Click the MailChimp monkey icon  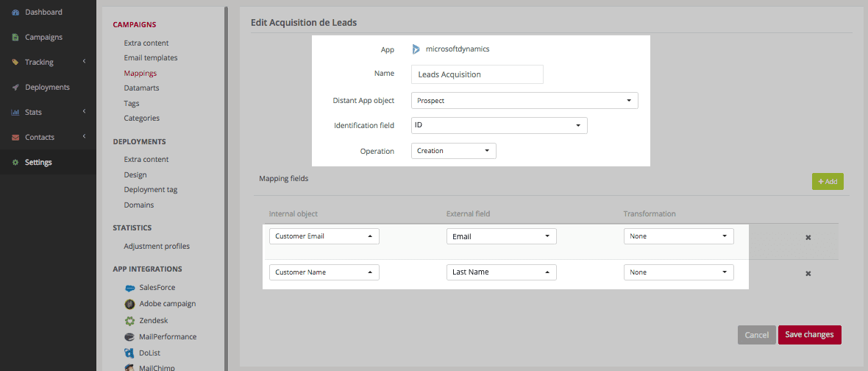(x=130, y=367)
